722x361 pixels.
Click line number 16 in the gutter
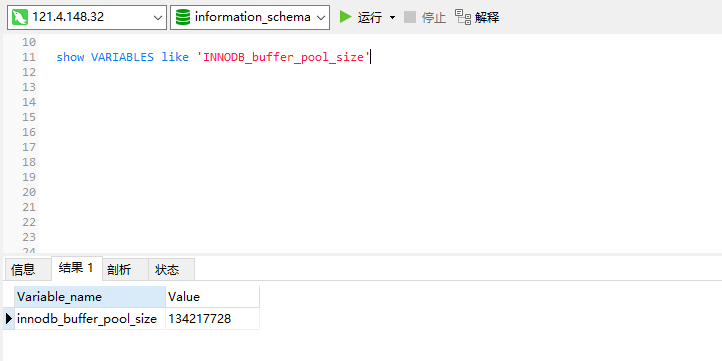pyautogui.click(x=29, y=133)
